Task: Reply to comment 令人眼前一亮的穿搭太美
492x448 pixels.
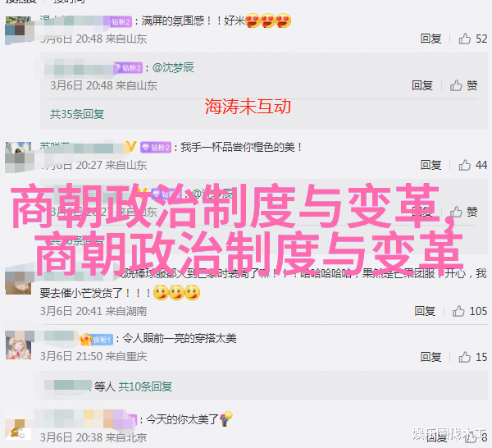Action: coord(430,357)
